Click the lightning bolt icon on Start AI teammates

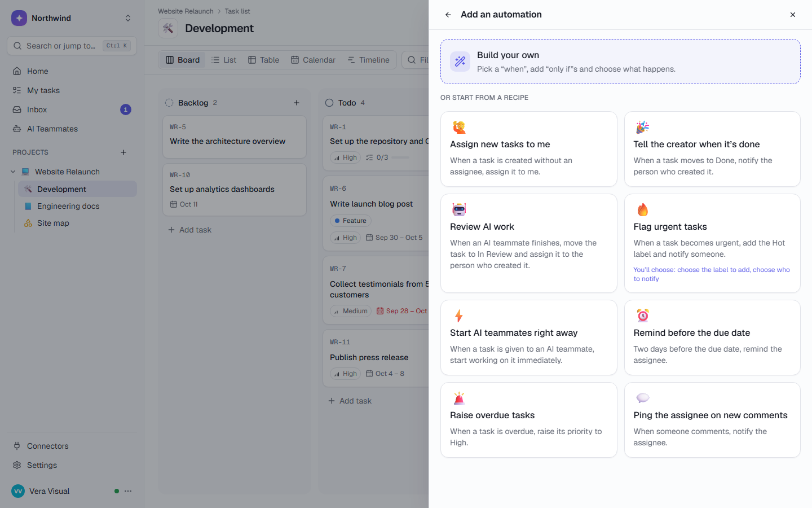pyautogui.click(x=459, y=316)
